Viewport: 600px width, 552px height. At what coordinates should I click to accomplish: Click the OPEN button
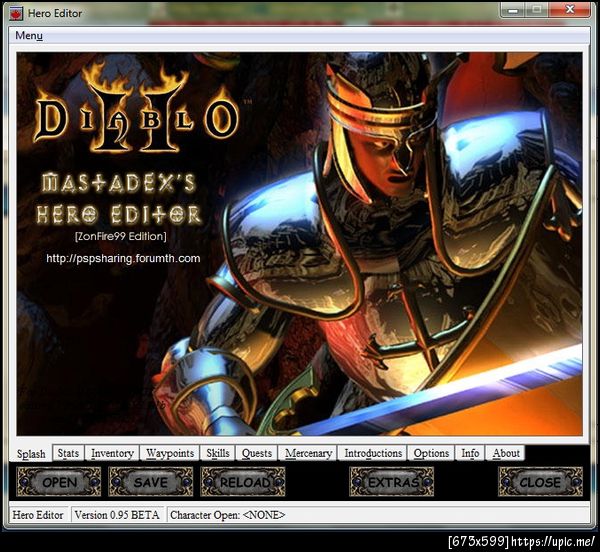click(x=59, y=482)
